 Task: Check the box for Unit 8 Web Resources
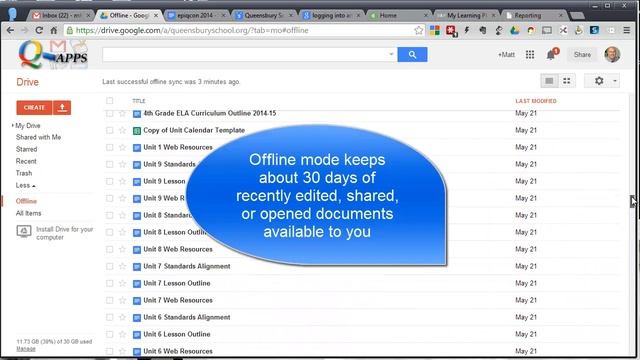pos(109,249)
